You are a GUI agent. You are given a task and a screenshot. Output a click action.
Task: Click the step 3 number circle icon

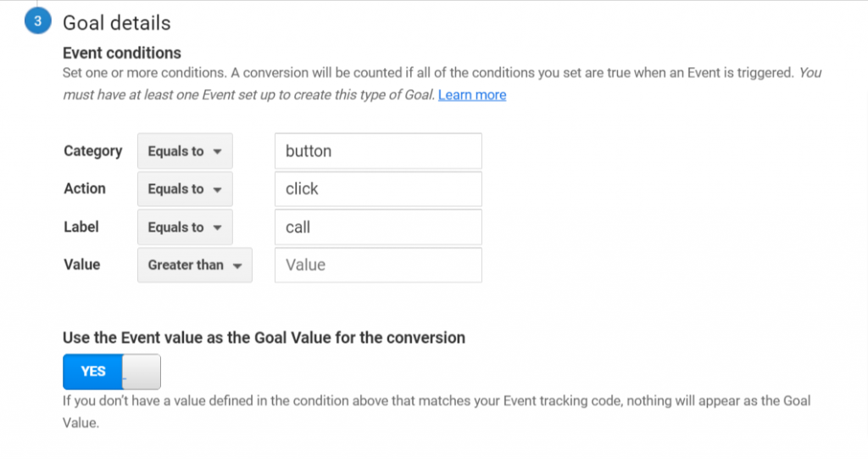[37, 23]
